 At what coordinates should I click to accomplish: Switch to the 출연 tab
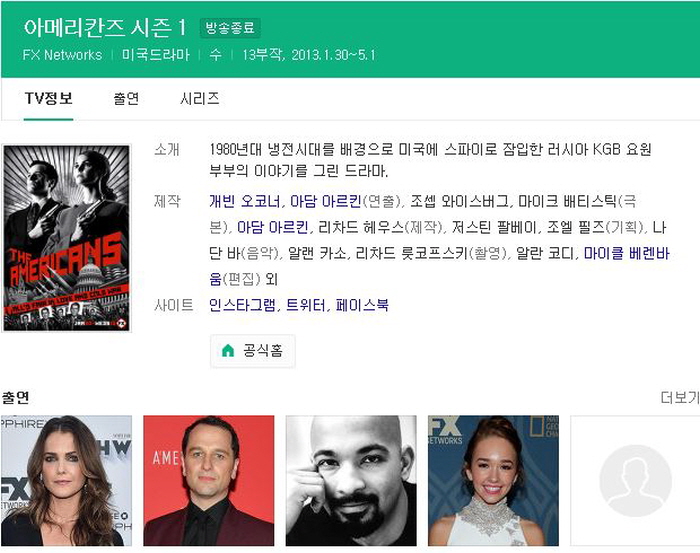126,98
